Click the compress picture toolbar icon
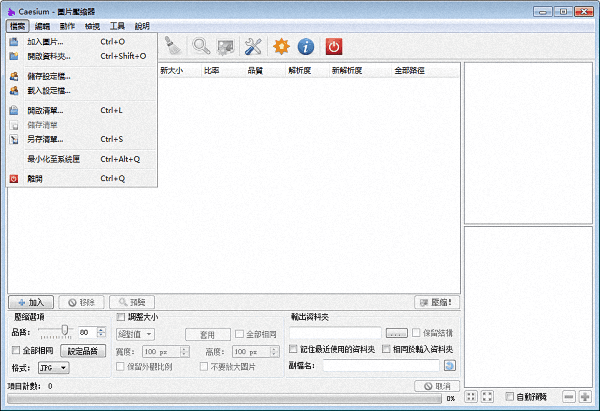The height and width of the screenshot is (411, 600). pyautogui.click(x=226, y=46)
